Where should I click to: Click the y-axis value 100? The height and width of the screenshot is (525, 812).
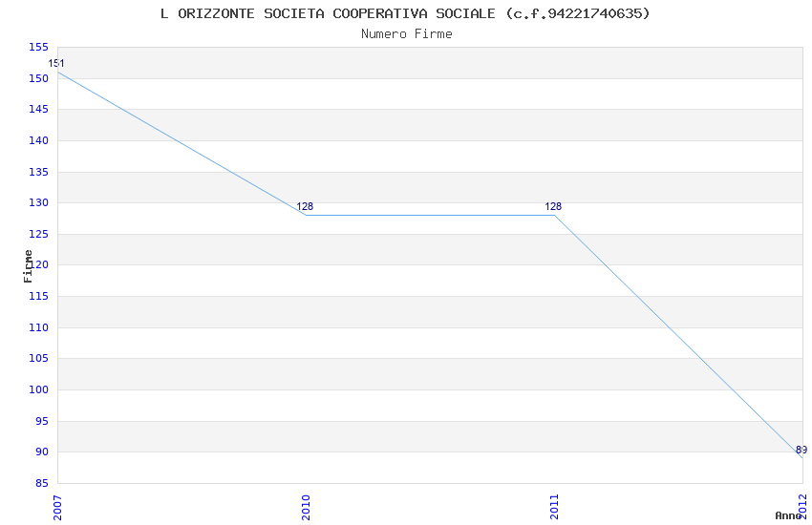(x=38, y=390)
